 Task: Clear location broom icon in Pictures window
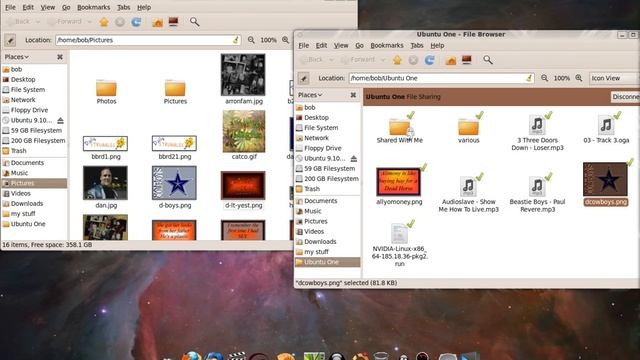[236, 40]
